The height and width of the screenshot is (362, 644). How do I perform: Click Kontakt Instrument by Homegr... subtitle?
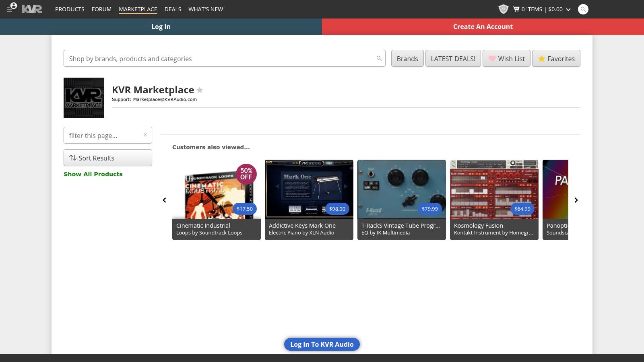(x=493, y=233)
